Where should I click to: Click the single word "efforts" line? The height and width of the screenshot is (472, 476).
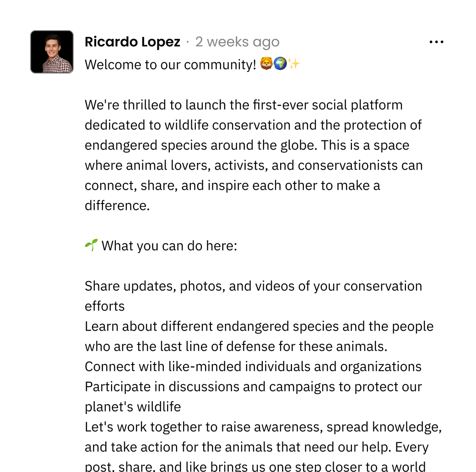105,306
